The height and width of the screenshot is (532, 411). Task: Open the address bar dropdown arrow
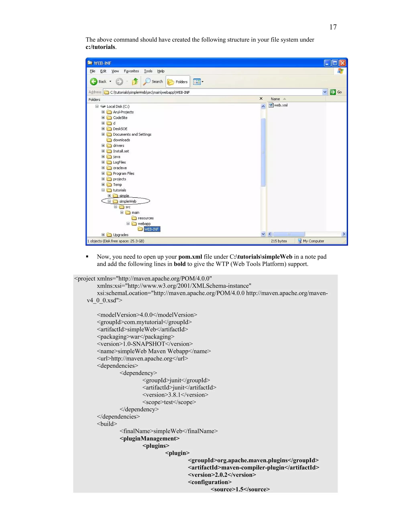(x=325, y=92)
